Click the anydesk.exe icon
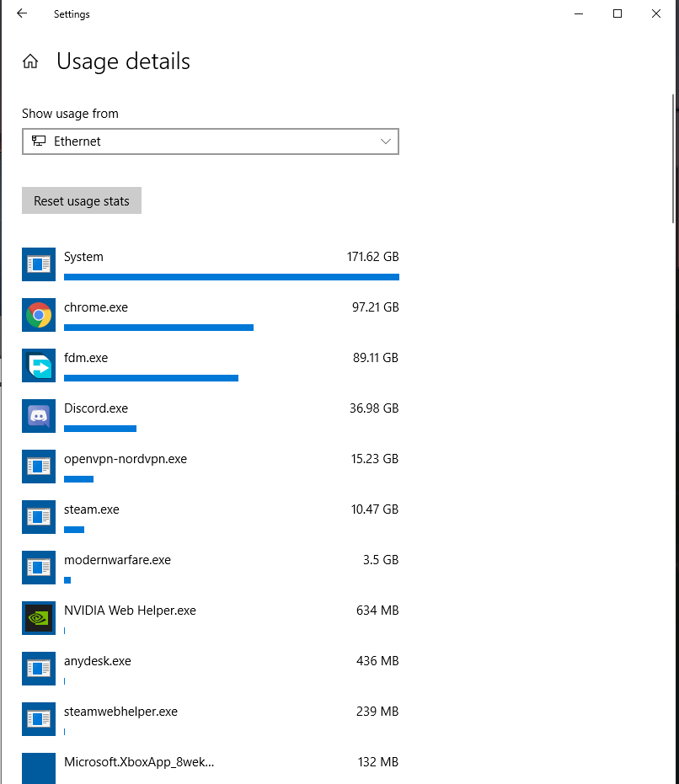679x784 pixels. 39,668
